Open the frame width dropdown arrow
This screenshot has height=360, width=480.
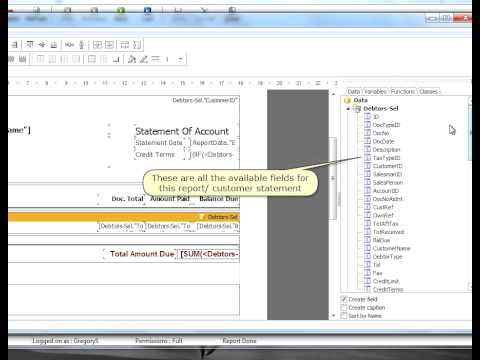pyautogui.click(x=180, y=59)
